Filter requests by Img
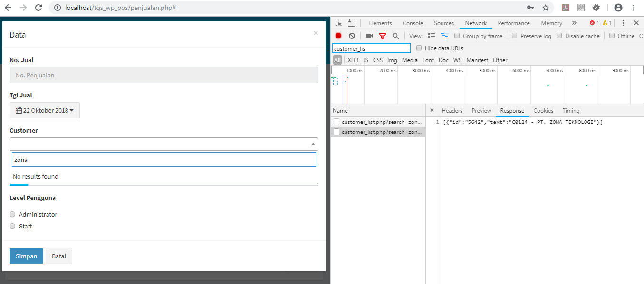This screenshot has height=284, width=644. [x=392, y=60]
